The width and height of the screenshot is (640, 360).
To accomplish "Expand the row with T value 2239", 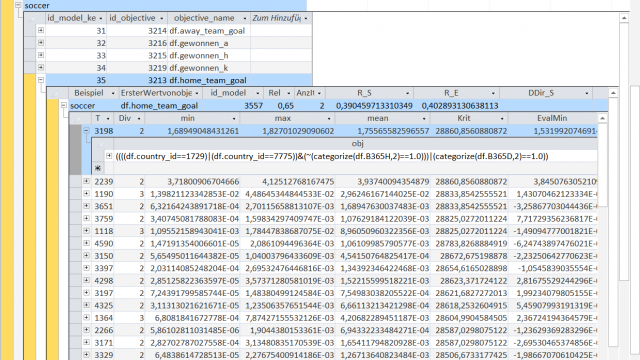I will tap(87, 181).
